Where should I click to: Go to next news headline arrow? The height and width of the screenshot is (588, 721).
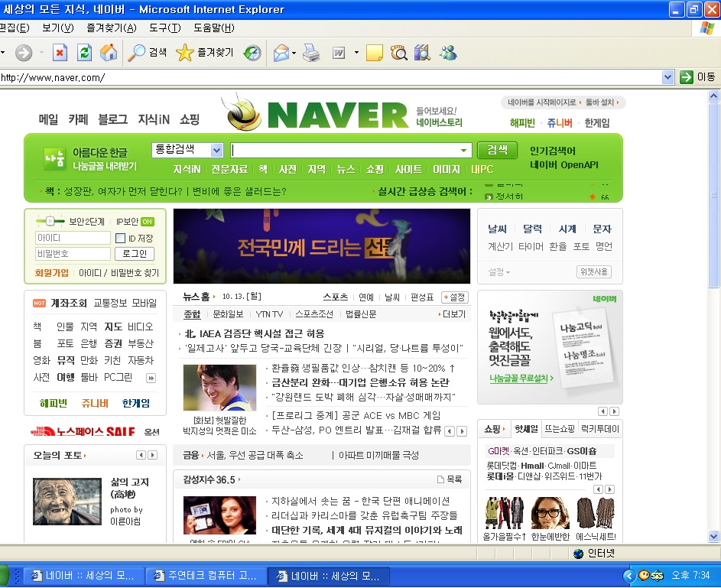tap(462, 431)
